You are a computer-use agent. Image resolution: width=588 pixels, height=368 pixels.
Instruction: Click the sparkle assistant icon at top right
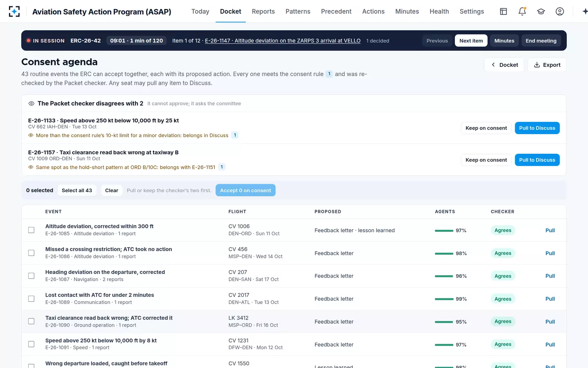pyautogui.click(x=585, y=11)
